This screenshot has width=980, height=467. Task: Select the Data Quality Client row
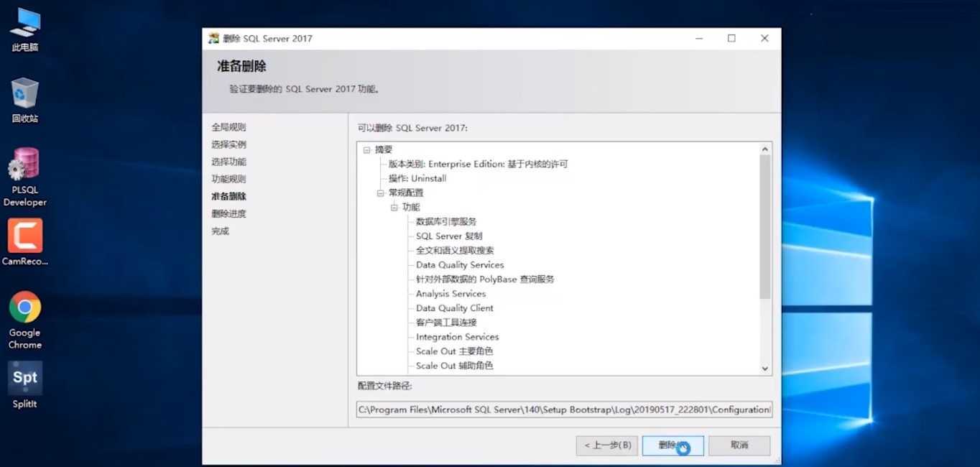[x=455, y=308]
